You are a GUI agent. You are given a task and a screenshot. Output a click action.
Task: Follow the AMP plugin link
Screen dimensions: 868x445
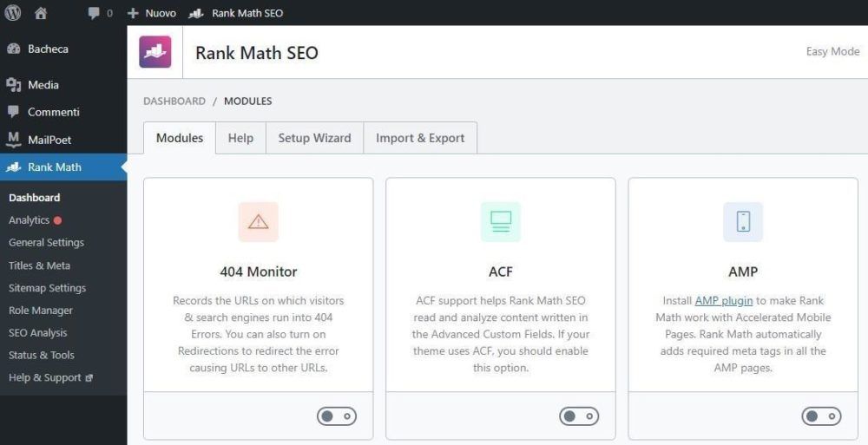click(x=724, y=300)
